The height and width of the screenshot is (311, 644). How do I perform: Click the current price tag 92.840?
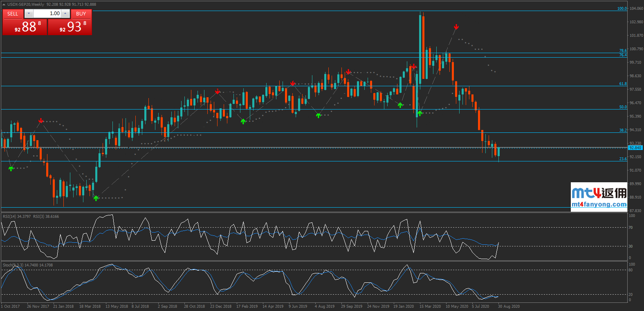[635, 148]
